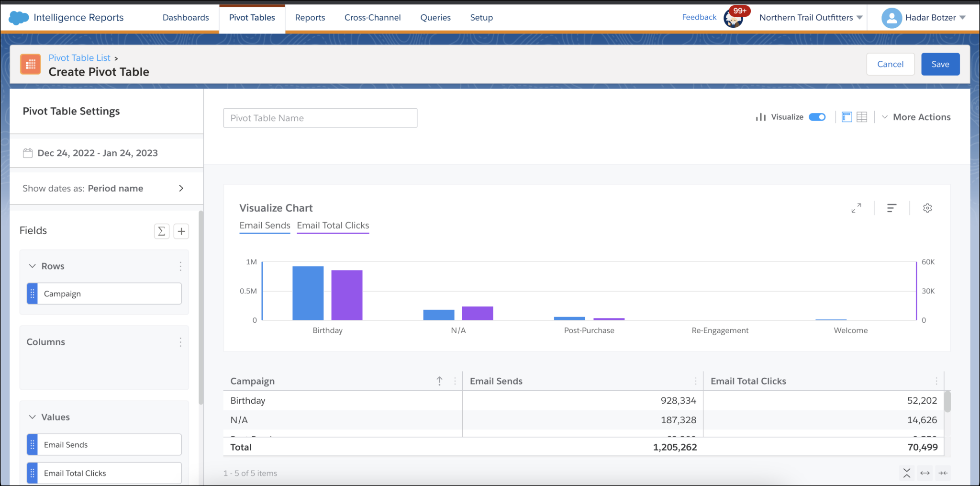Click the fit-to-width arrows icon
This screenshot has height=486, width=980.
point(924,473)
